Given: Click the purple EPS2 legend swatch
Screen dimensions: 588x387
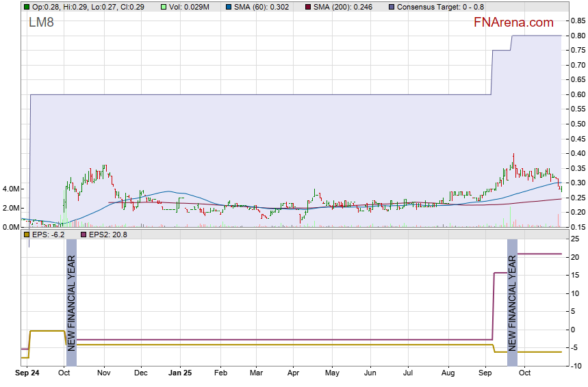Looking at the screenshot, I should pos(84,235).
